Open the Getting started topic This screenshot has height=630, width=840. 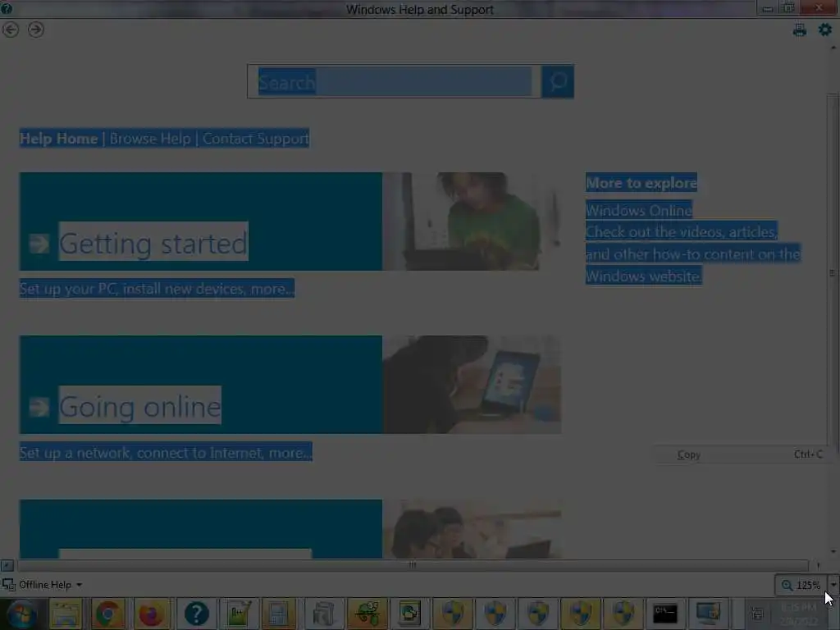153,242
